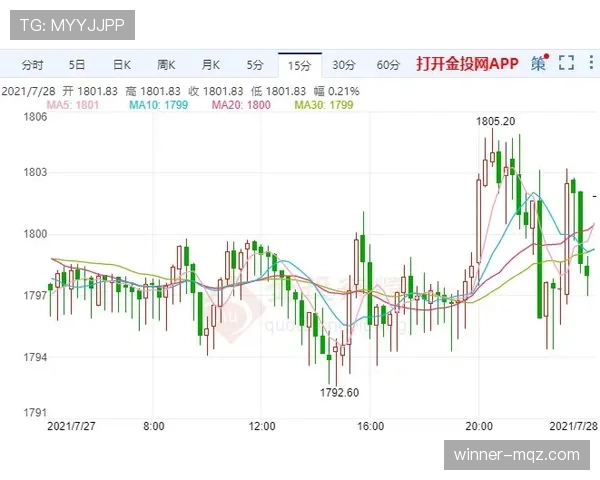
Task: Toggle the MA30 indicator label
Action: click(x=324, y=105)
